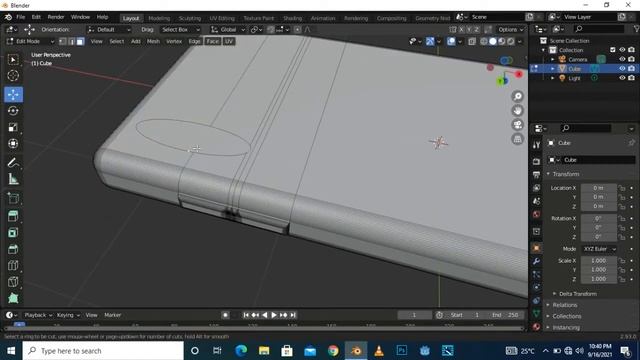The height and width of the screenshot is (360, 640).
Task: Click the pan view hand icon
Action: coord(518,111)
